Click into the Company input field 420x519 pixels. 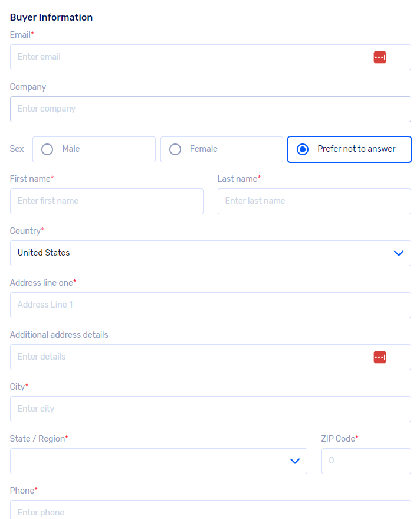point(210,109)
